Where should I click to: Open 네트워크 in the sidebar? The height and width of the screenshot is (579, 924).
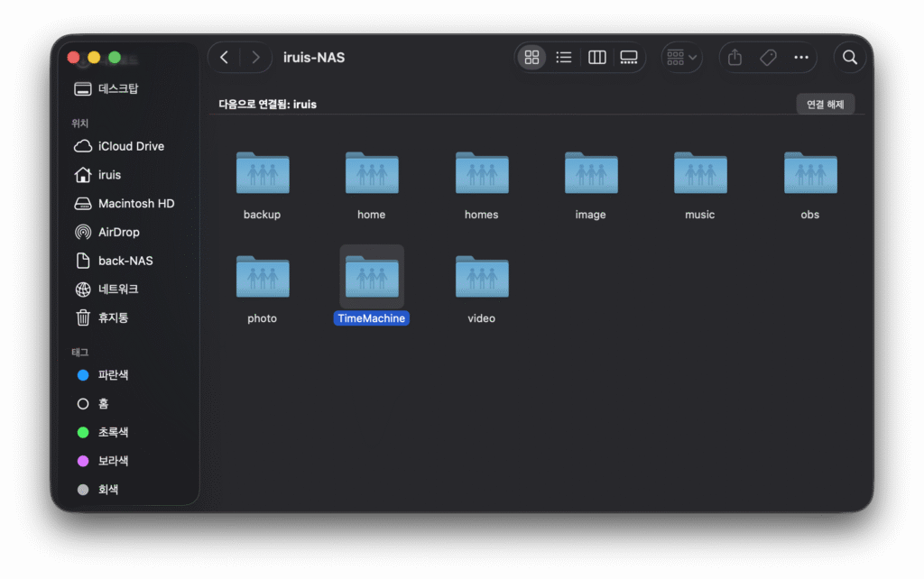[x=117, y=289]
